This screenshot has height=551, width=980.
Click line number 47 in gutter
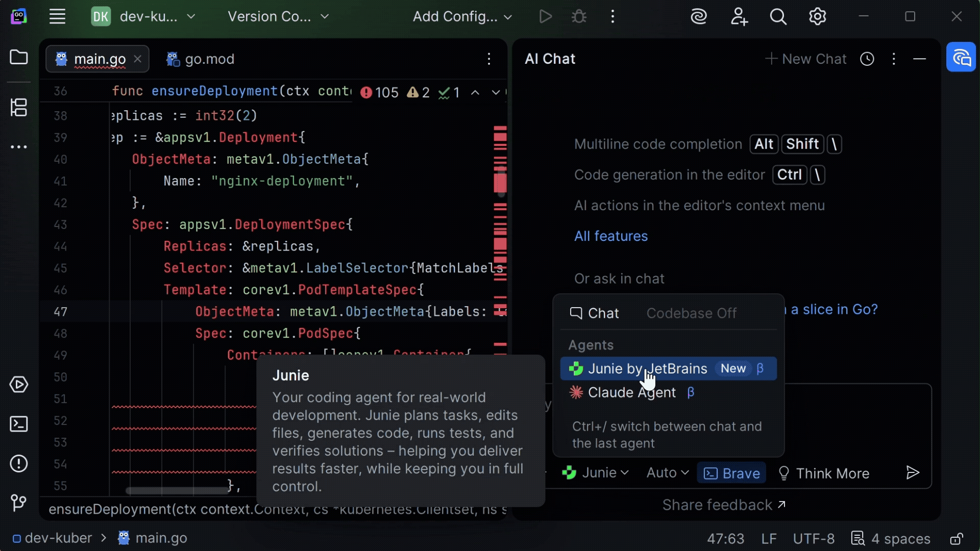[x=60, y=312]
